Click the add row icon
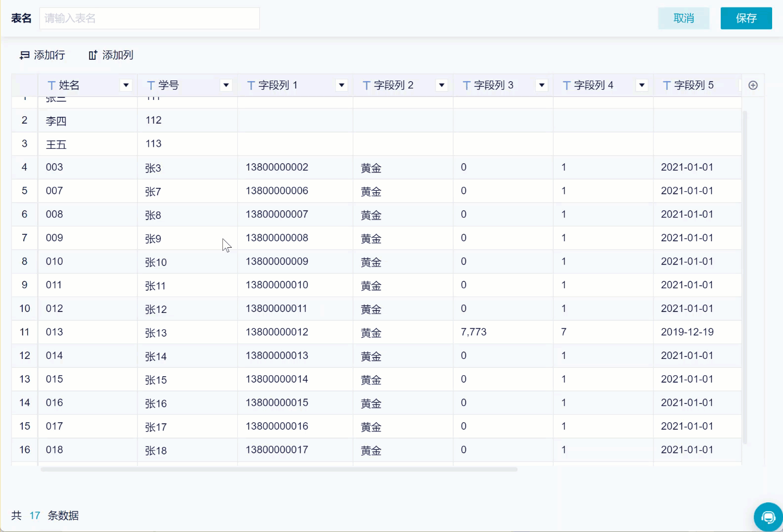 click(x=24, y=55)
